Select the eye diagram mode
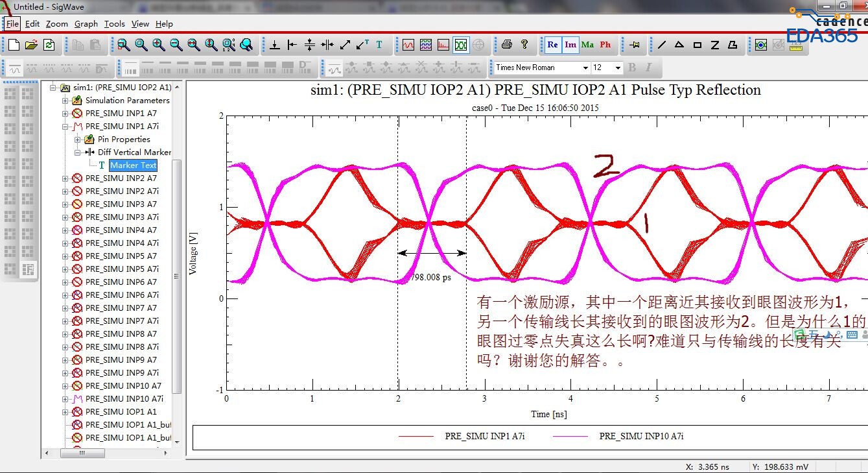 (461, 45)
